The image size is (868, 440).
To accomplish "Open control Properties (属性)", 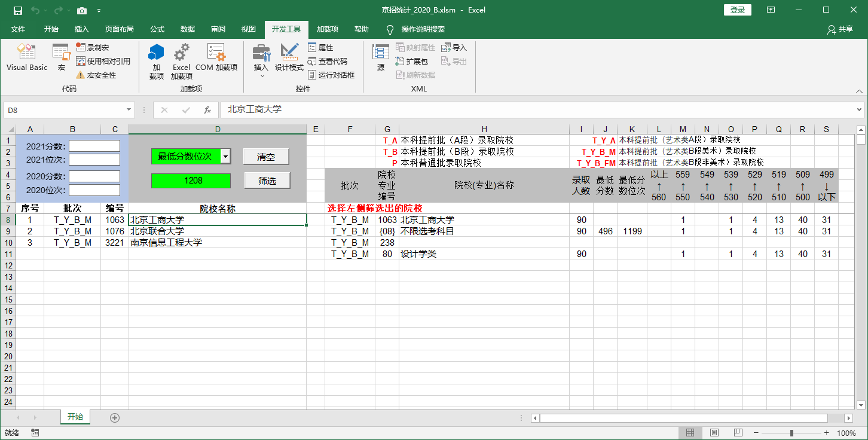I will click(321, 47).
